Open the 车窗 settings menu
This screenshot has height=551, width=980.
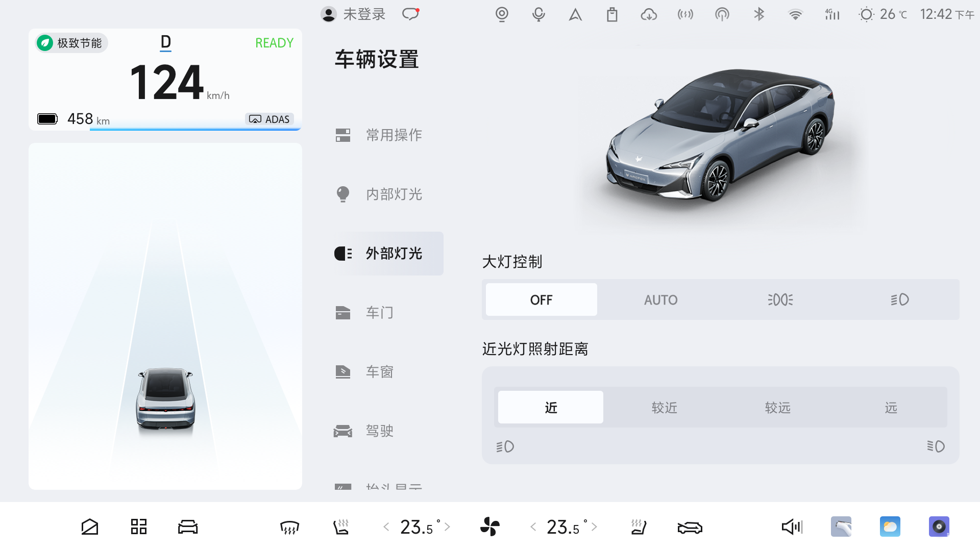click(x=379, y=372)
